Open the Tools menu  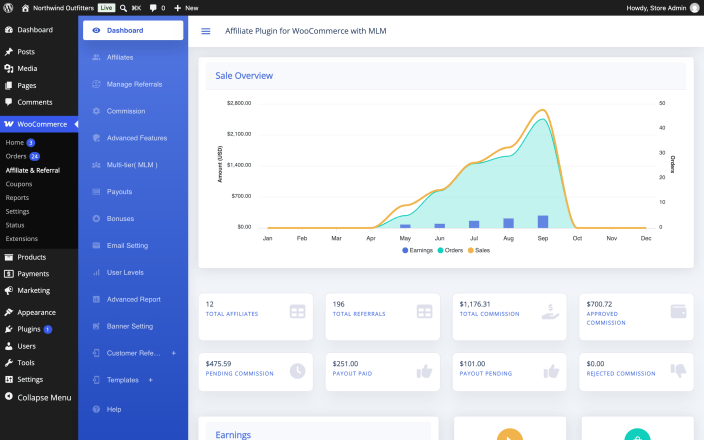[x=39, y=363]
